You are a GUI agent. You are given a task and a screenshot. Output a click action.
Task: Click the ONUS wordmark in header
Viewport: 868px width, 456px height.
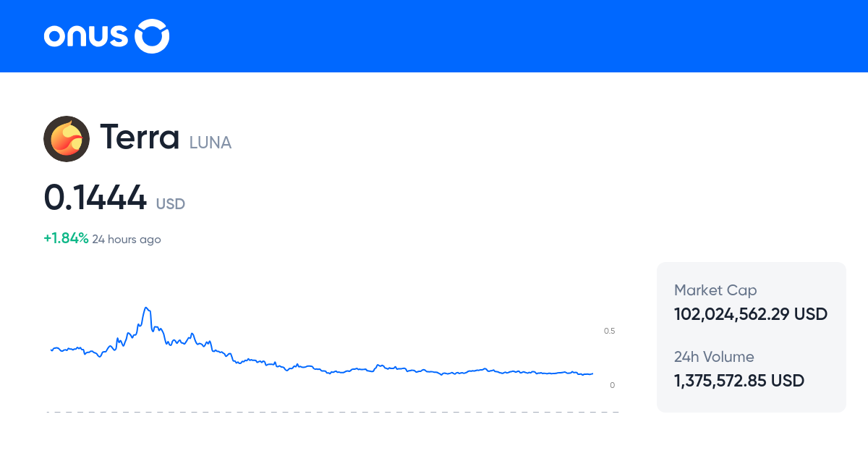pos(85,36)
